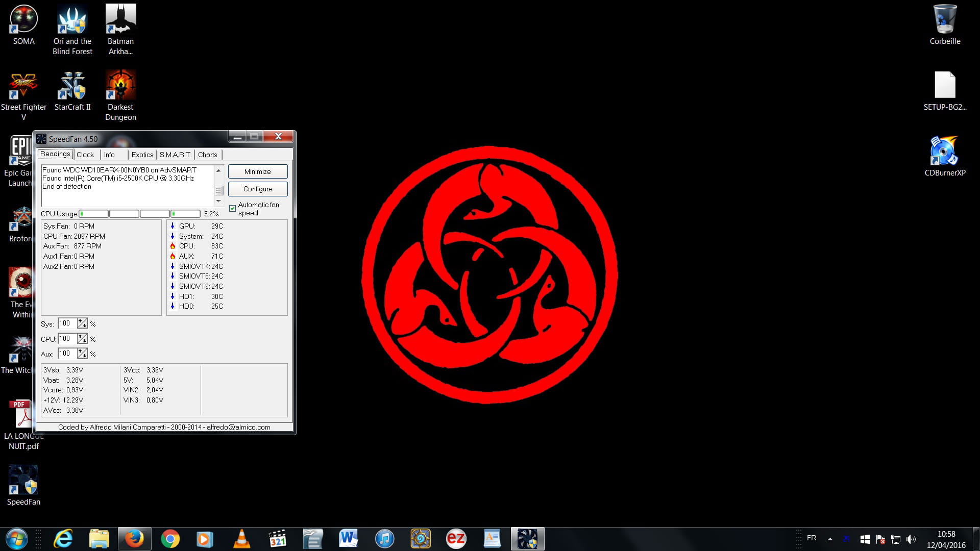Image resolution: width=980 pixels, height=551 pixels.
Task: Open the red ez taskbar application
Action: pos(456,539)
